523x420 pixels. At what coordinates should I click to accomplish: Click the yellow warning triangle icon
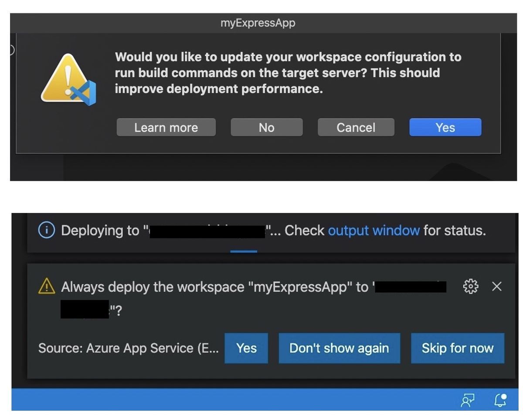pyautogui.click(x=47, y=286)
